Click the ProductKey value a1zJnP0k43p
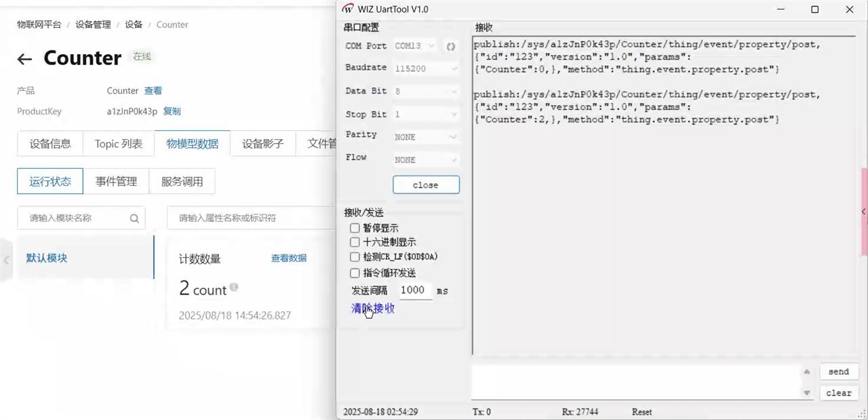This screenshot has height=420, width=868. click(x=132, y=111)
